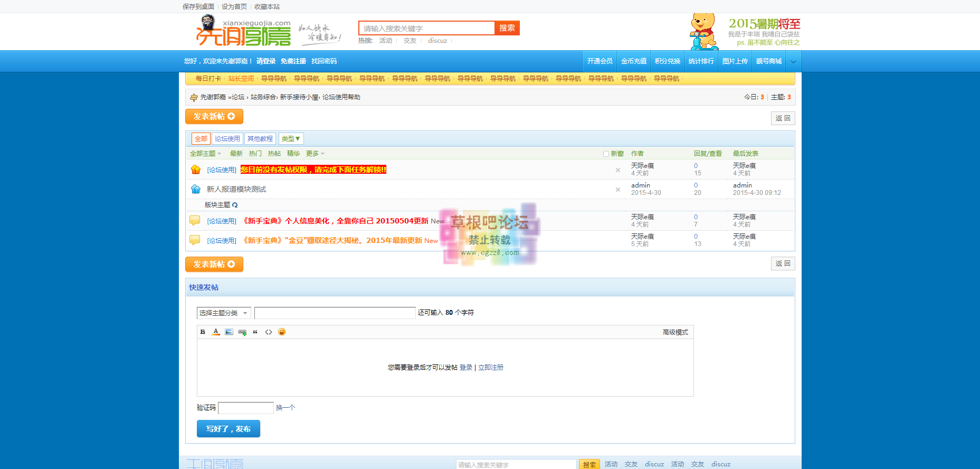Viewport: 980px width, 469px height.
Task: Insert a quote using the quotation icon
Action: coord(255,332)
